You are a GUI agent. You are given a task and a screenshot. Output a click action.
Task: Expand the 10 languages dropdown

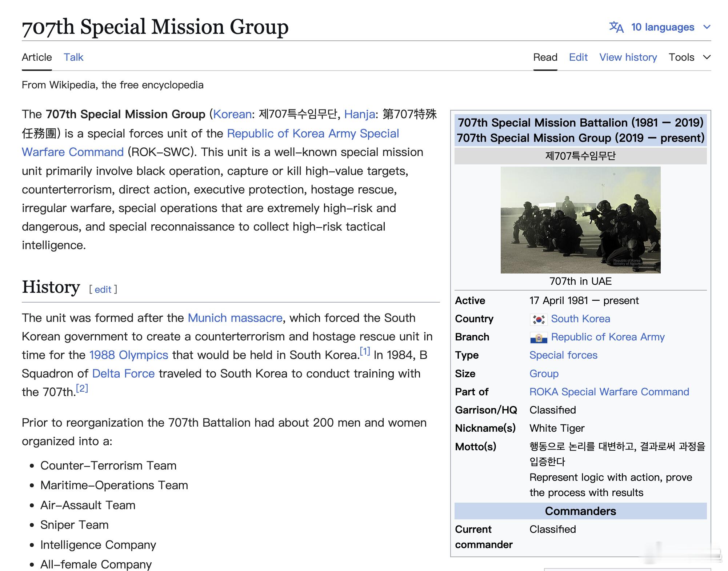coord(662,27)
